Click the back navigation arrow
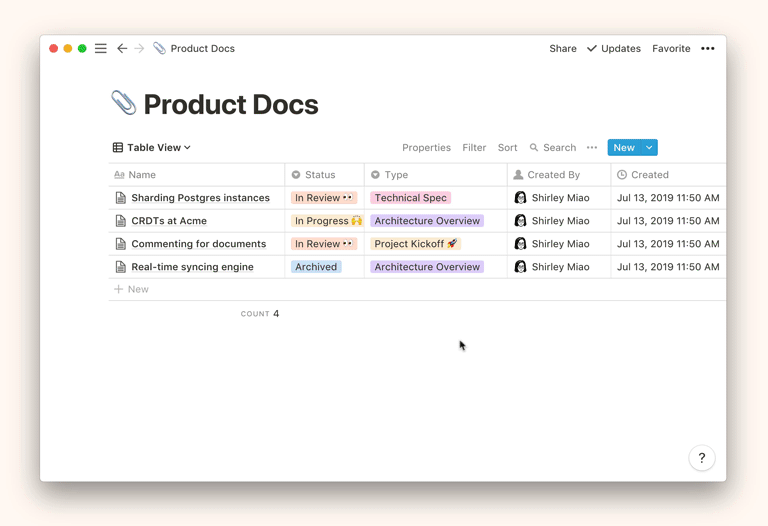Screen dimensions: 768x526 click(x=122, y=48)
